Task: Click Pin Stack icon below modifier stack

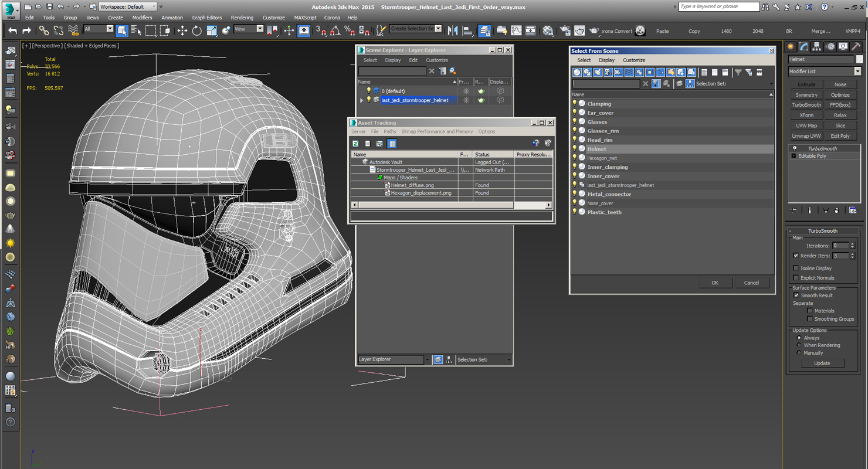Action: coord(794,210)
